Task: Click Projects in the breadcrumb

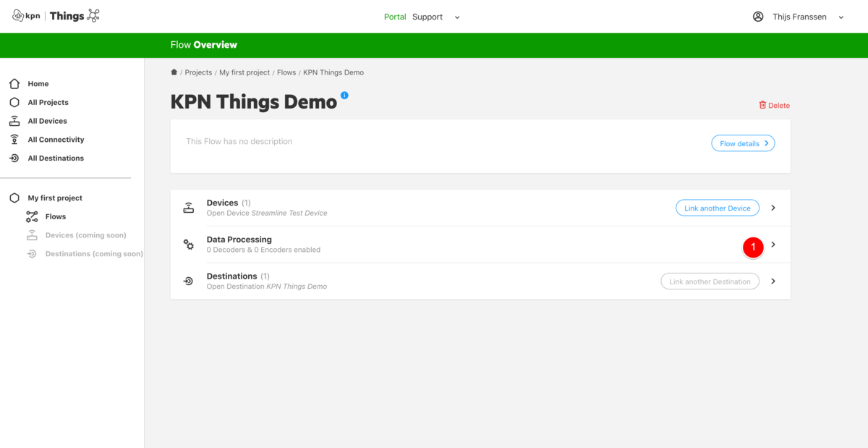Action: click(198, 72)
